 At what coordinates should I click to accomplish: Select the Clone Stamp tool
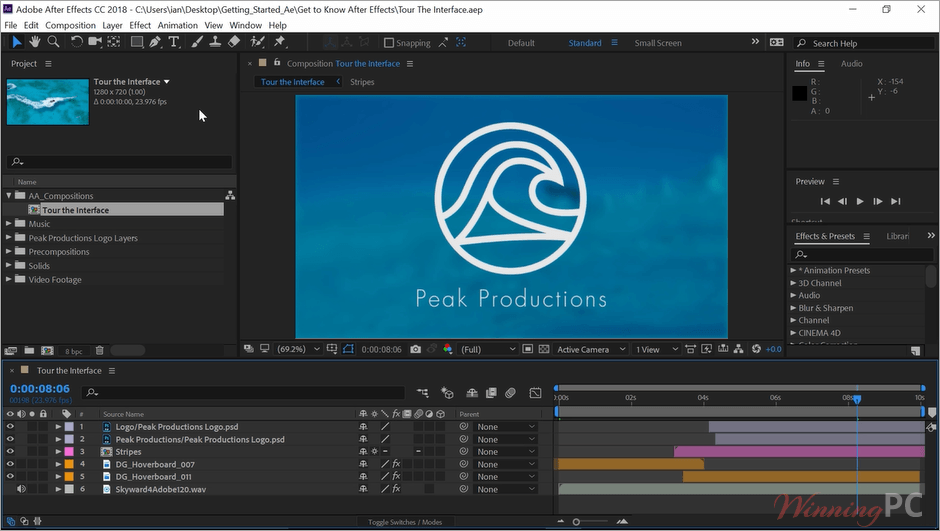[215, 41]
